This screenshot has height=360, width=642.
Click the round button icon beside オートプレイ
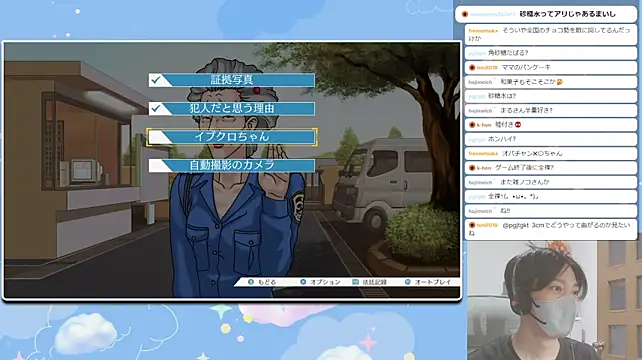click(407, 282)
